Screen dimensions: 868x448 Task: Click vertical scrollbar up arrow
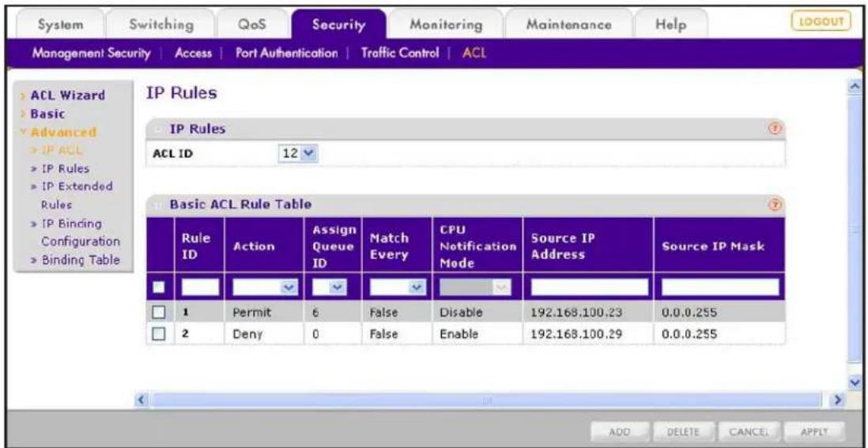point(856,88)
